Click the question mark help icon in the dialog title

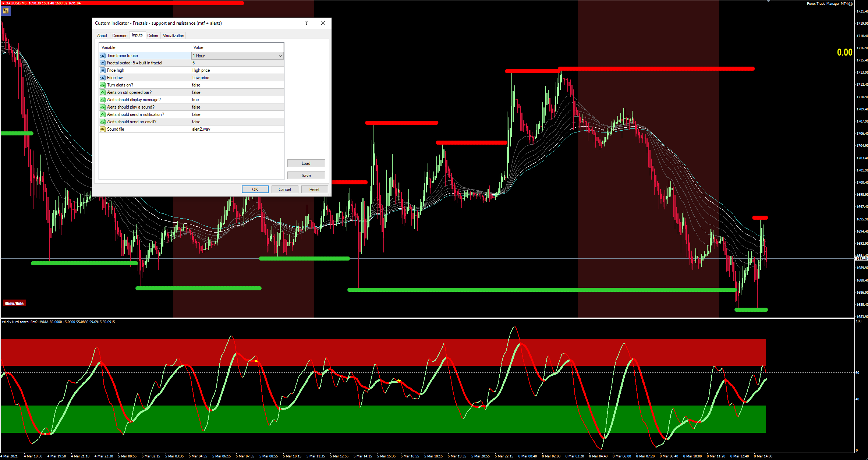click(x=306, y=23)
